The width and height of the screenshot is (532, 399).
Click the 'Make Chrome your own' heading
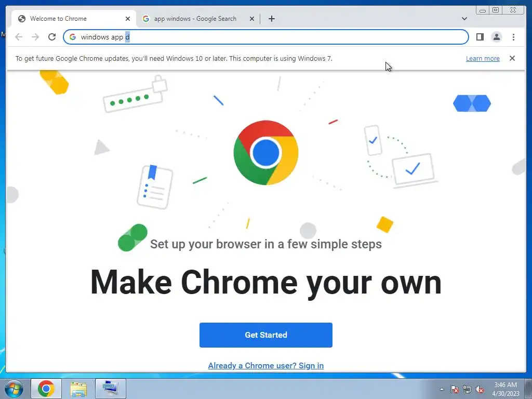[x=265, y=283]
